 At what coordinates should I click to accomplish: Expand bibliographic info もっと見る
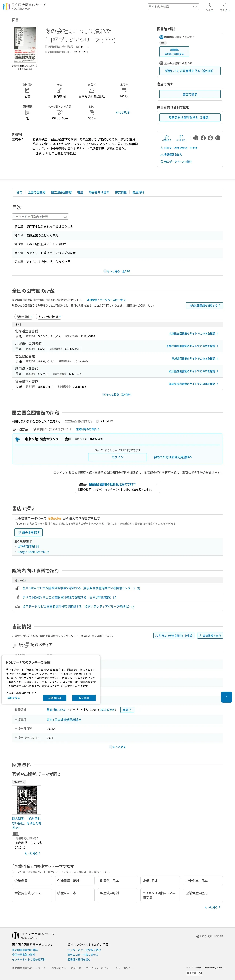click(117, 747)
